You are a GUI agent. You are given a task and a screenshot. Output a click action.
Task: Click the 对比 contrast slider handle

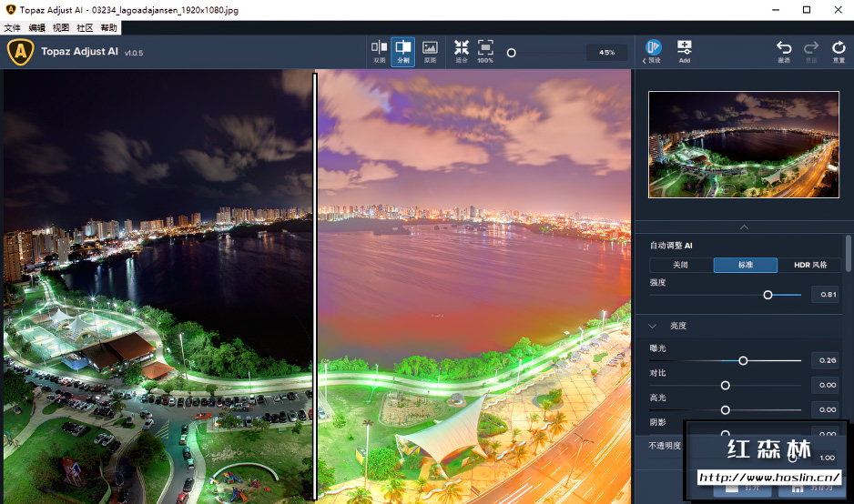coord(726,386)
